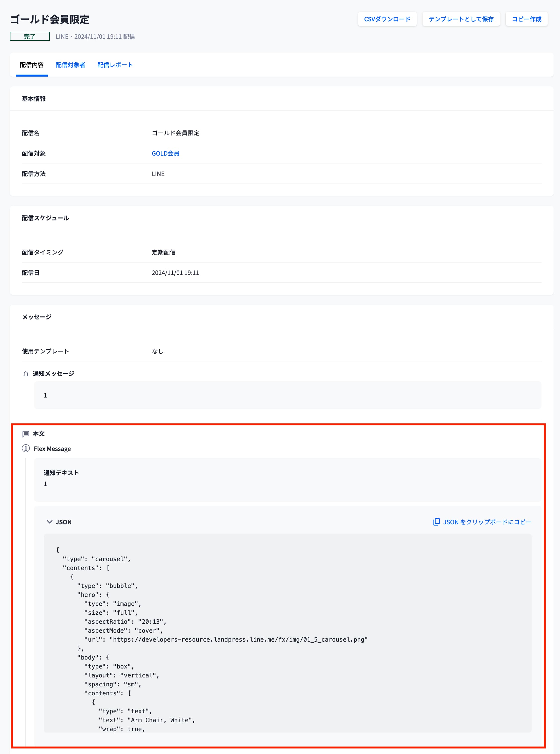This screenshot has width=560, height=754.
Task: Click the "text": "Arm Chair, White" line
Action: (147, 720)
